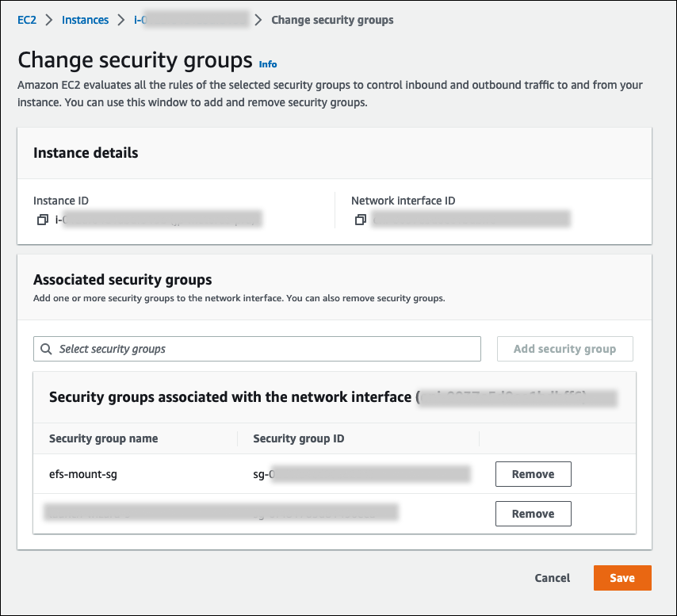The height and width of the screenshot is (616, 677).
Task: Remove the second listed security group
Action: (x=533, y=514)
